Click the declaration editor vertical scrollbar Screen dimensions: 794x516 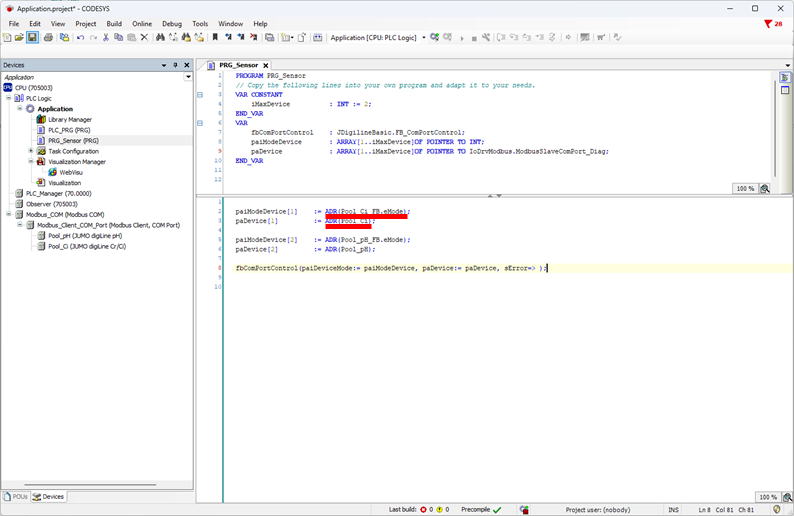click(775, 127)
